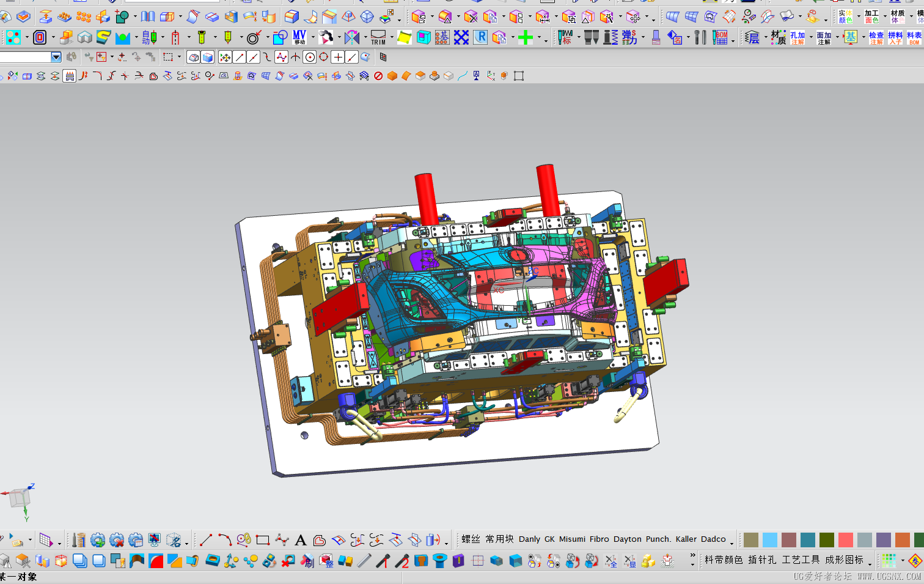Expand the selection rectangle dropdown arrow
The image size is (924, 584).
coord(179,57)
